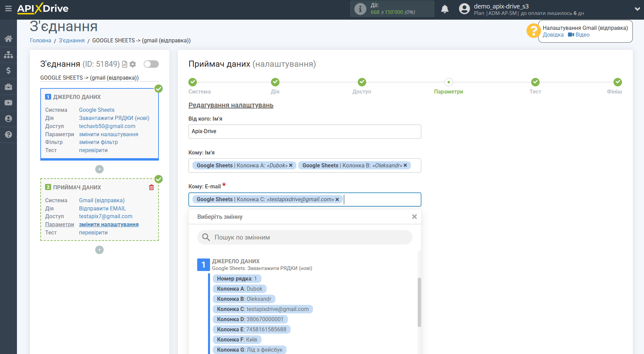Add step between source and receiver
This screenshot has width=644, height=354.
[x=99, y=169]
